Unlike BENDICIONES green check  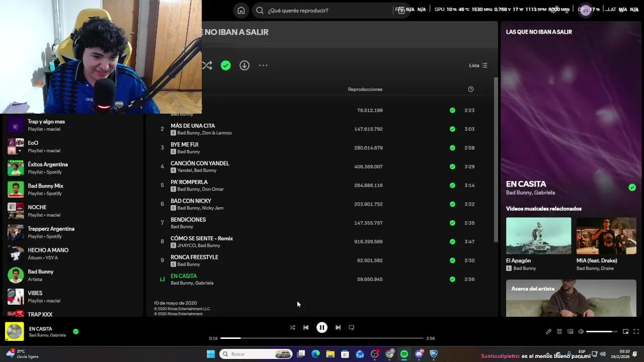[452, 223]
